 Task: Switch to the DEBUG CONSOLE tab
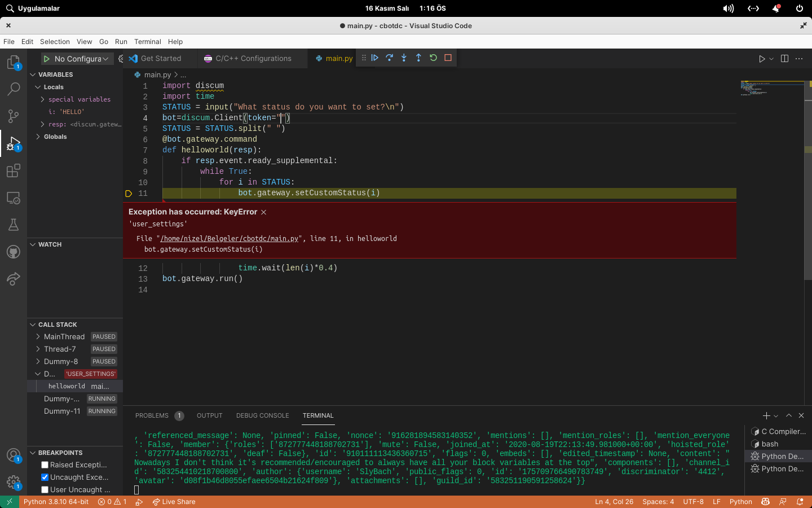pyautogui.click(x=262, y=415)
